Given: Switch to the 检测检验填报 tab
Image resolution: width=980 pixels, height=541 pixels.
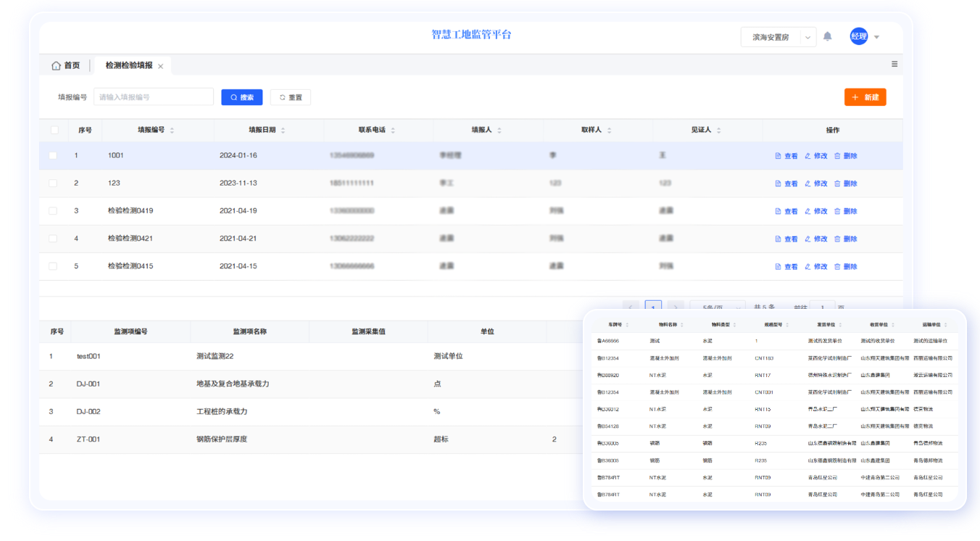Looking at the screenshot, I should pos(128,65).
